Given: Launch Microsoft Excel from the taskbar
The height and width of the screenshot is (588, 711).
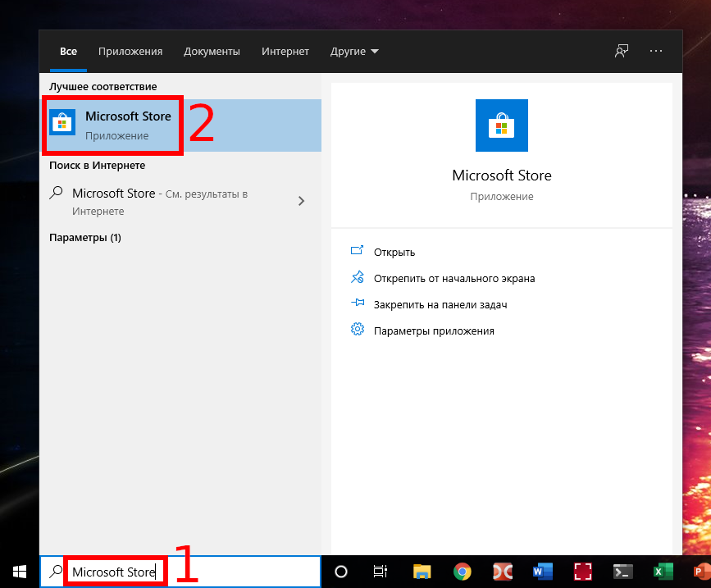Looking at the screenshot, I should [x=663, y=572].
